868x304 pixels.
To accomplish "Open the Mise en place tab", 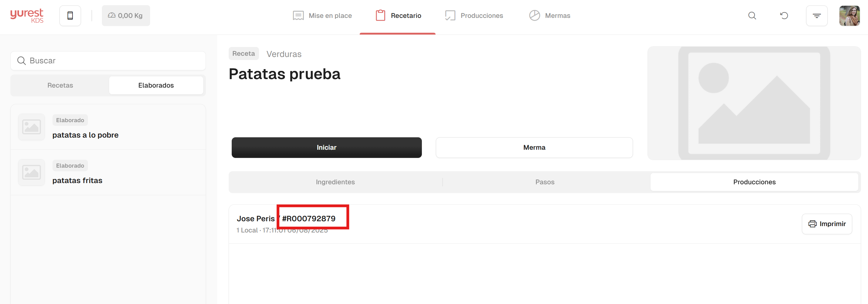I will [322, 16].
